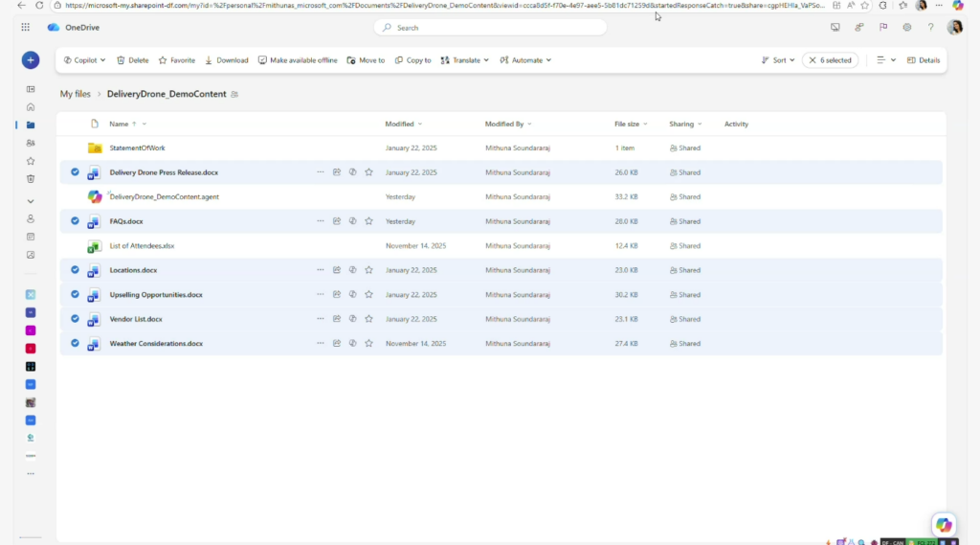Clear selection with the 6 selected button
The width and height of the screenshot is (980, 545).
[830, 60]
